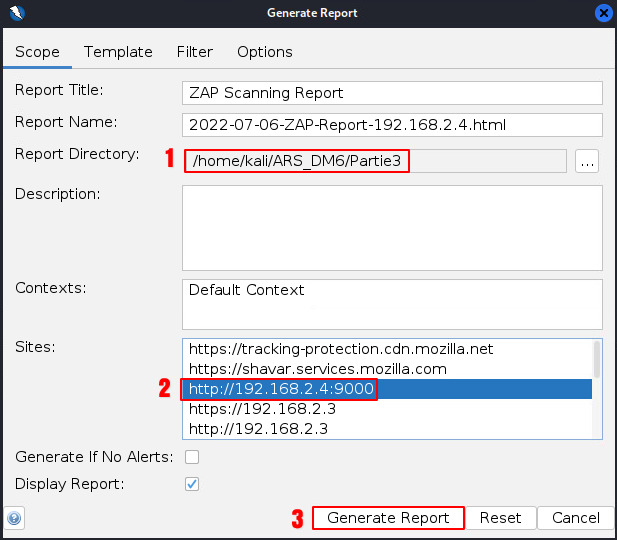This screenshot has width=617, height=540.
Task: Open the Filter tab
Action: click(x=194, y=52)
